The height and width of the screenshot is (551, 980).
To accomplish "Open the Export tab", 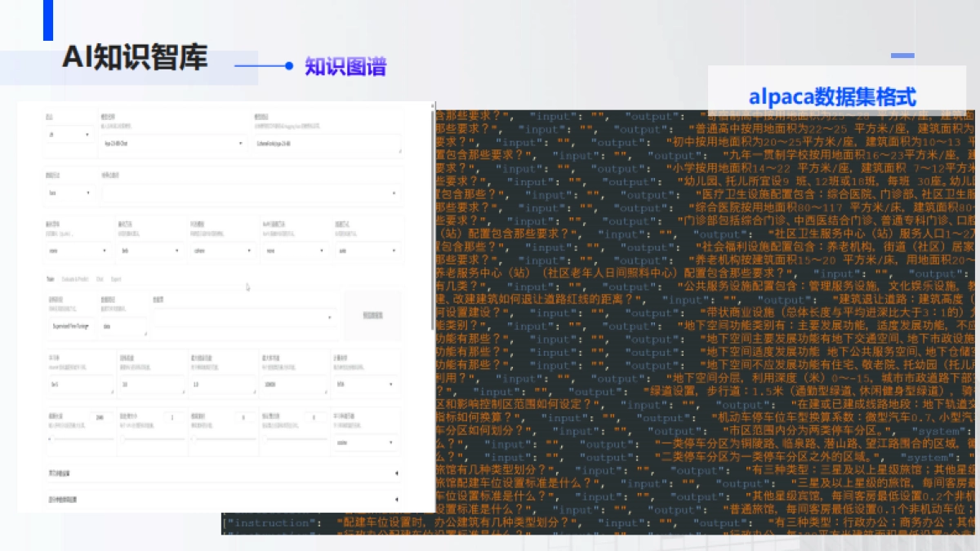I will click(x=117, y=279).
